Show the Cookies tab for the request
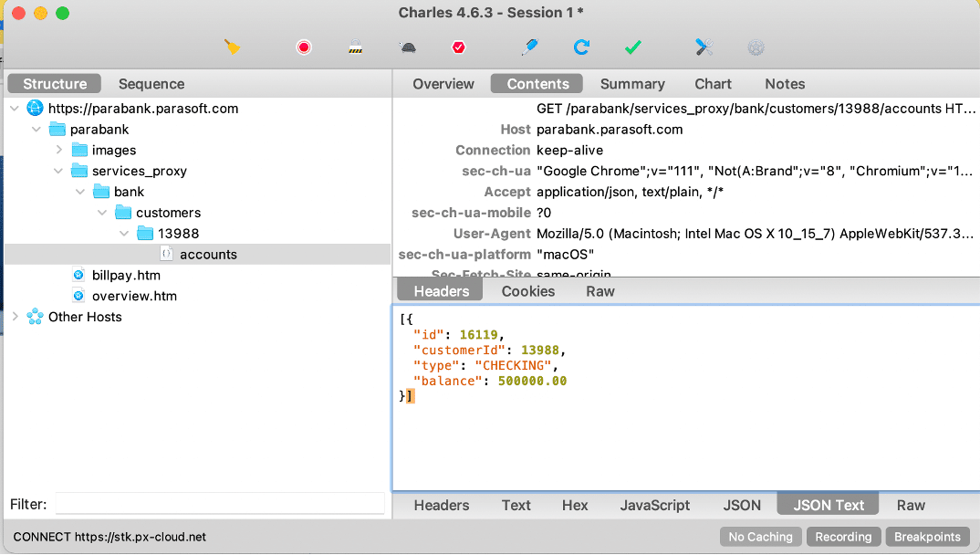 click(527, 291)
